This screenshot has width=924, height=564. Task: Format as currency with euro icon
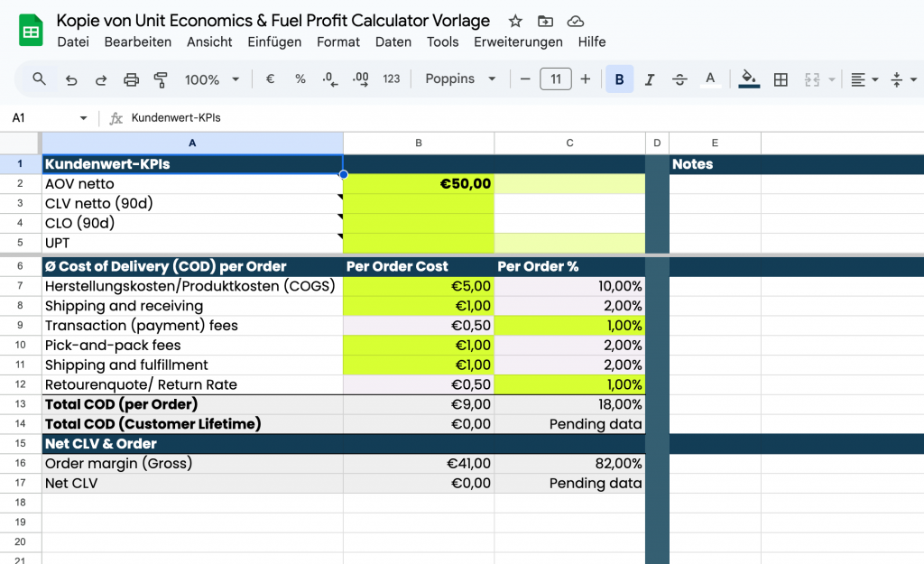[270, 79]
